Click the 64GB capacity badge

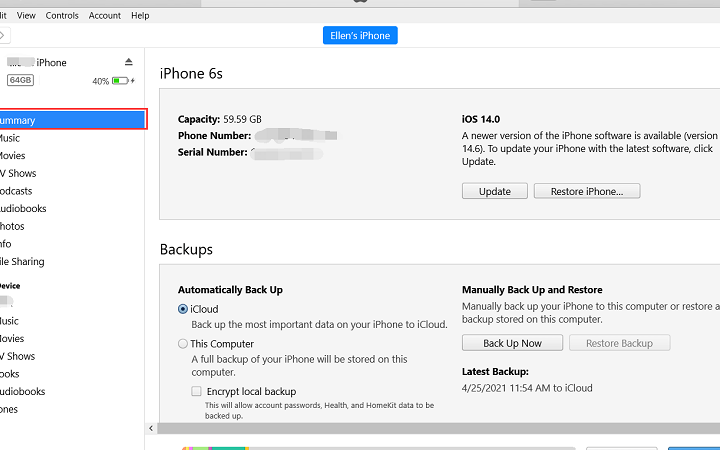pyautogui.click(x=20, y=80)
